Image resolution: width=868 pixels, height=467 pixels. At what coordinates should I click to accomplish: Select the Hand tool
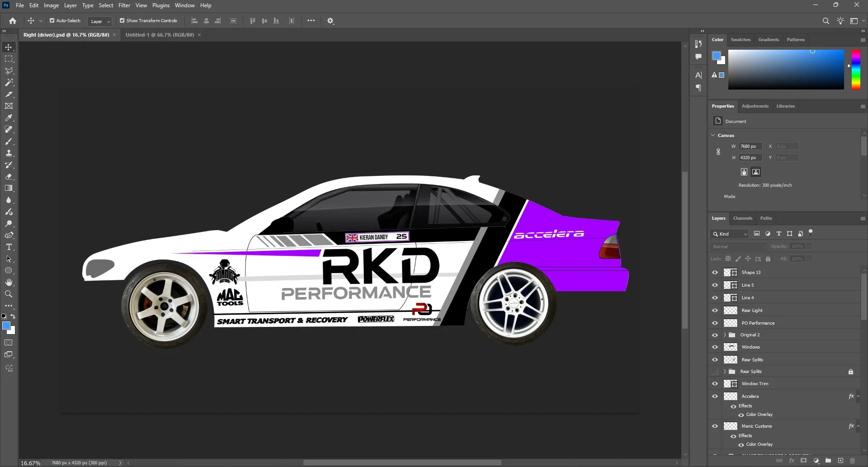tap(9, 283)
